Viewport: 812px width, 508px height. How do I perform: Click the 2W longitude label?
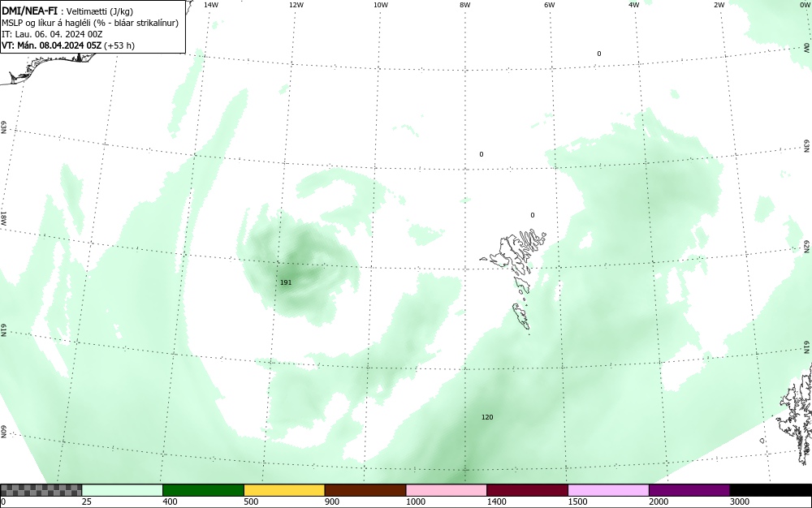click(719, 5)
